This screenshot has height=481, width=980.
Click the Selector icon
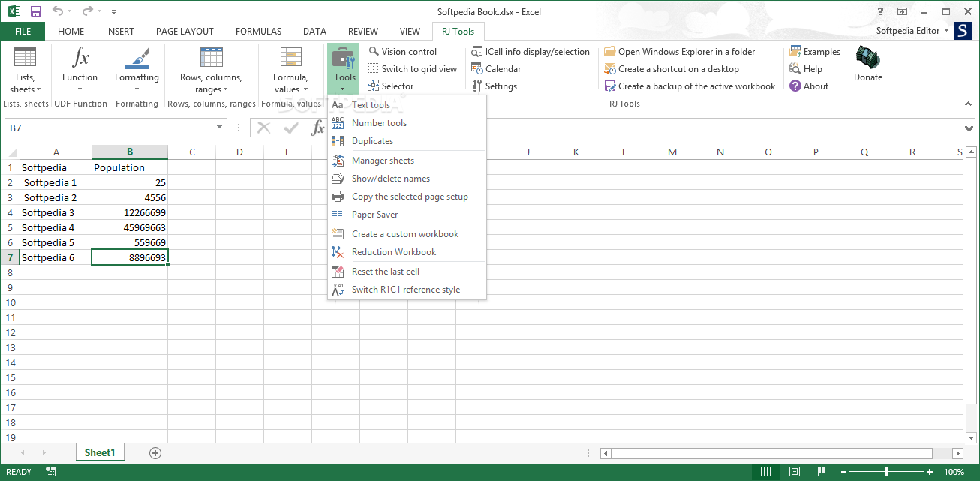[374, 86]
